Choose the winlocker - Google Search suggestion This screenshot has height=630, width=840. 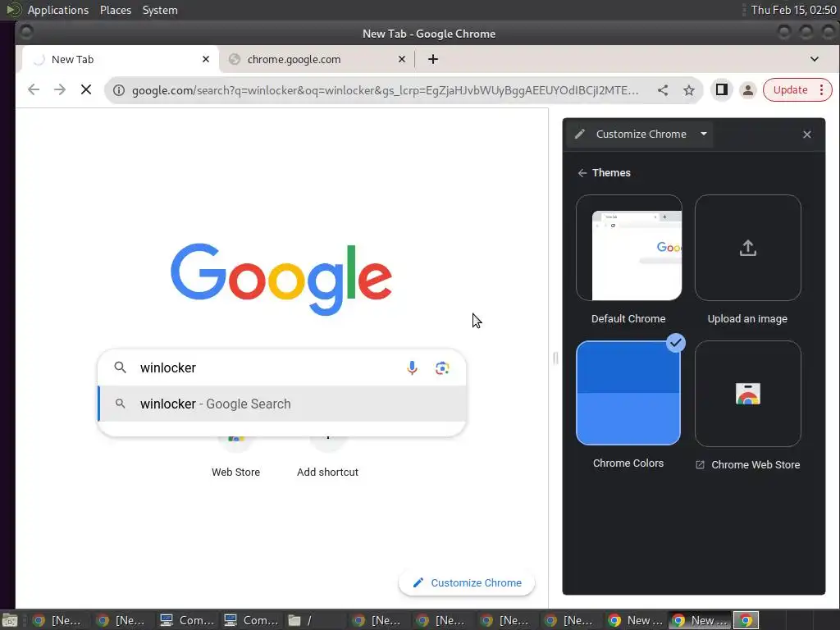(x=282, y=404)
